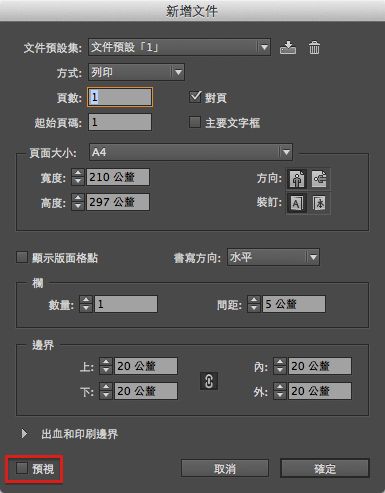Increase 寬度 with stepper up arrow
This screenshot has height=493, width=385.
(x=78, y=173)
